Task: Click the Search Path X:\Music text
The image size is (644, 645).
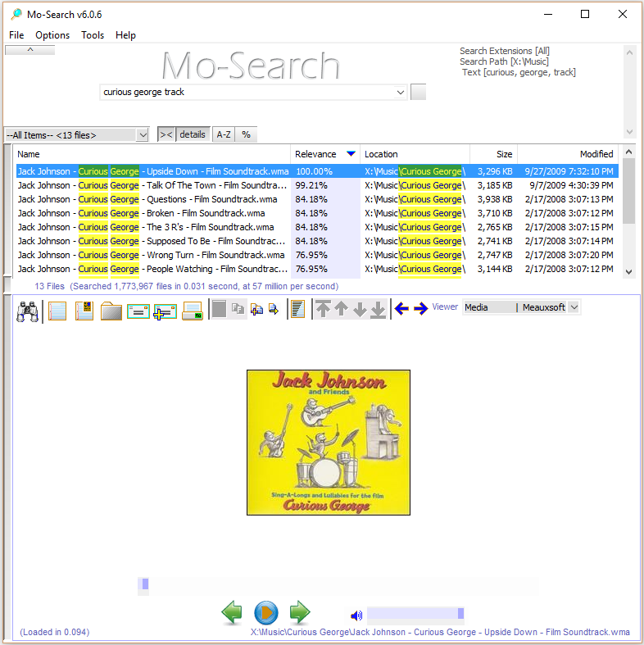Action: [x=504, y=61]
